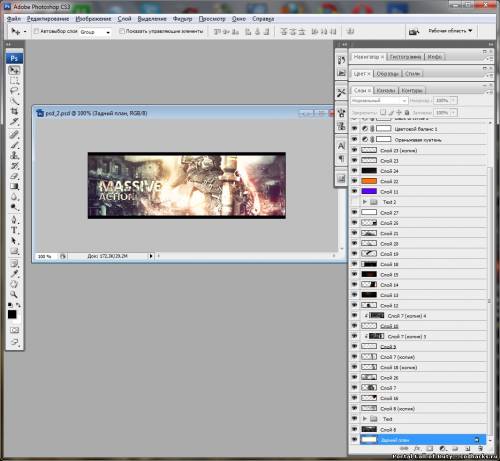The height and width of the screenshot is (461, 500).
Task: Open the Фильтр menu
Action: coord(182,19)
